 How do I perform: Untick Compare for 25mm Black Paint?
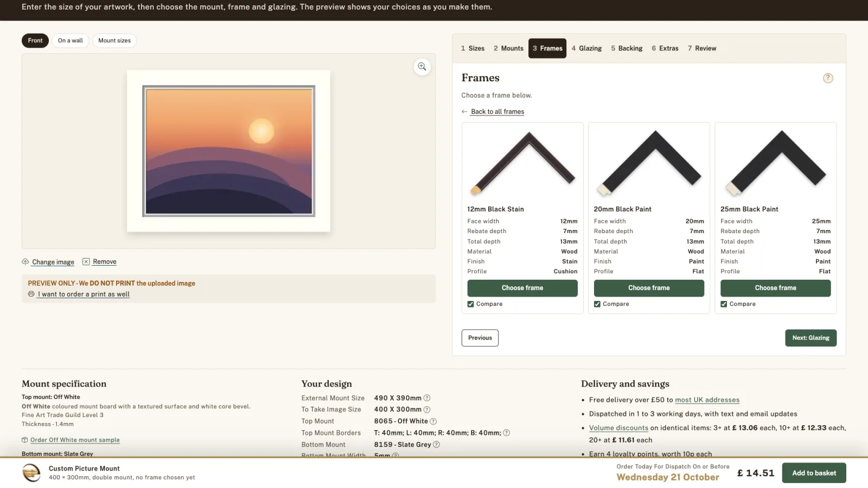[724, 304]
